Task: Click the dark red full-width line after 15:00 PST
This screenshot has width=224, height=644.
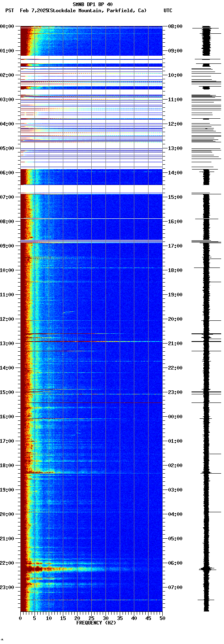Action: point(91,402)
